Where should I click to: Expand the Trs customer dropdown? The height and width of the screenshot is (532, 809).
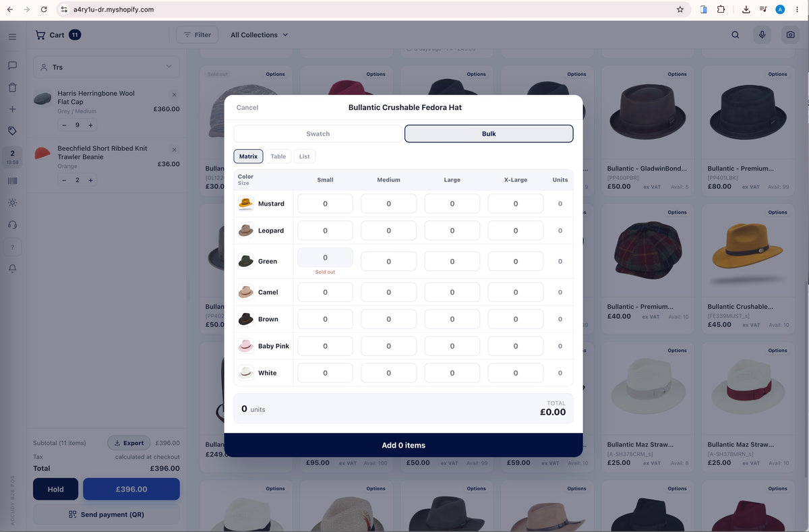click(107, 67)
